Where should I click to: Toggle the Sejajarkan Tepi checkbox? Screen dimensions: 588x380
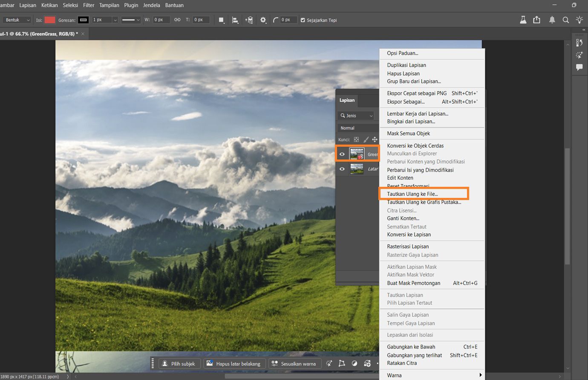(303, 20)
